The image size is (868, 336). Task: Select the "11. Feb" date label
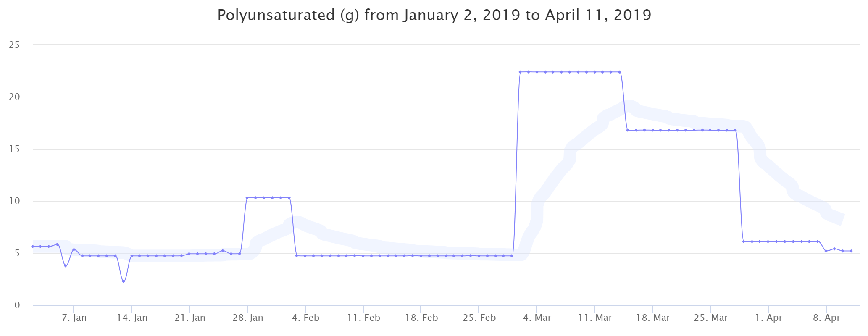click(x=363, y=318)
